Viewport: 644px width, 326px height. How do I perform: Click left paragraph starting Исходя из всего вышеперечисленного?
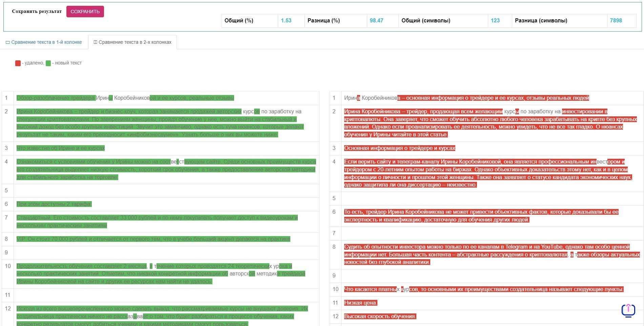point(162,316)
